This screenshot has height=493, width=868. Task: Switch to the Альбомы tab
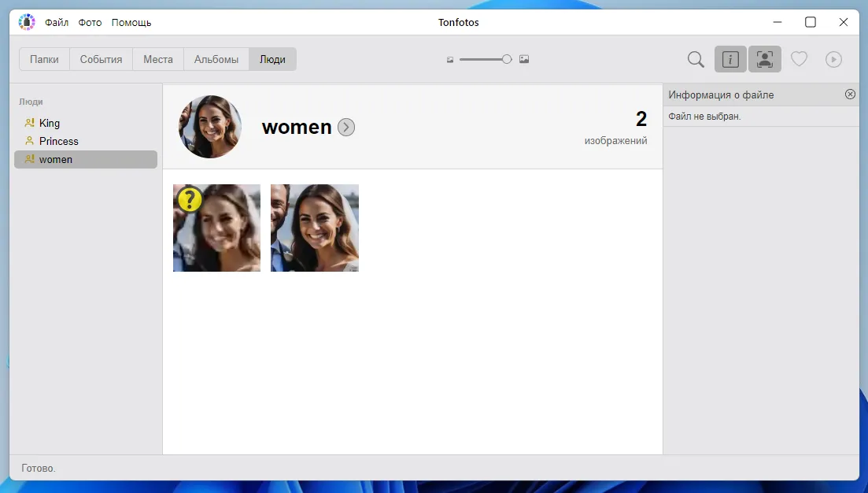click(216, 59)
